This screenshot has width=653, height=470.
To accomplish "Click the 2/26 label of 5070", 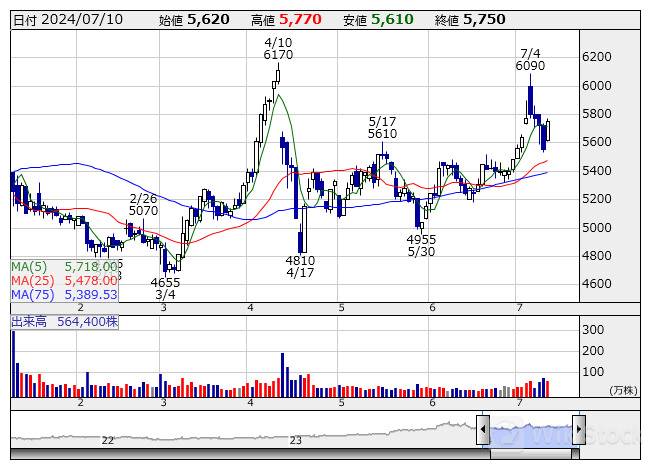I will click(x=143, y=205).
